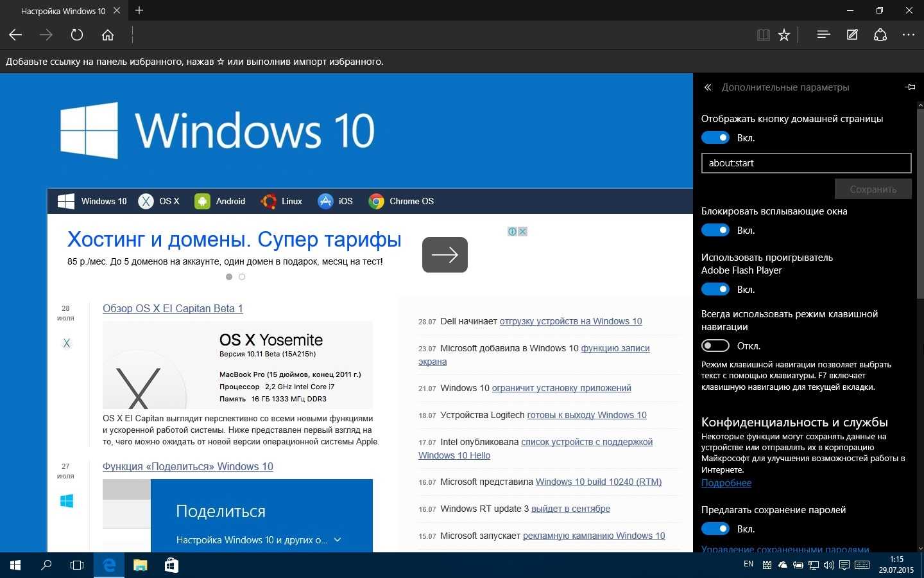Image resolution: width=924 pixels, height=578 pixels.
Task: Open Chrome OS site menu item
Action: [x=401, y=201]
